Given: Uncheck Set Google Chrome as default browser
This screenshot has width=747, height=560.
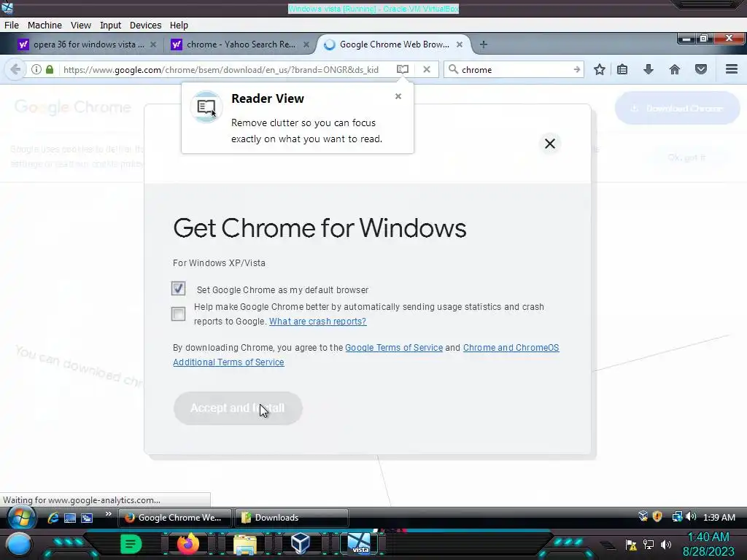Looking at the screenshot, I should coord(178,289).
